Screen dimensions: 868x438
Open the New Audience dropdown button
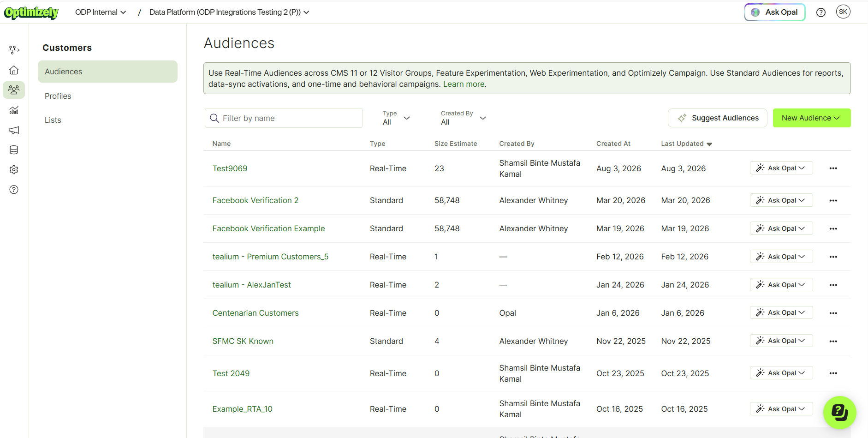pyautogui.click(x=812, y=118)
